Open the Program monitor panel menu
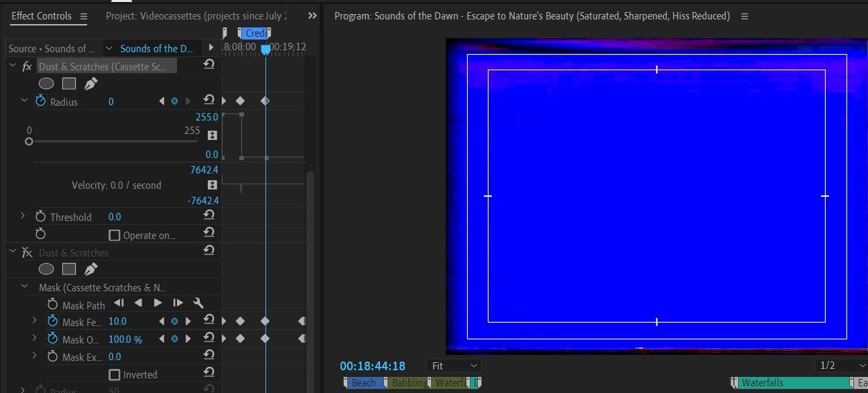 point(745,16)
